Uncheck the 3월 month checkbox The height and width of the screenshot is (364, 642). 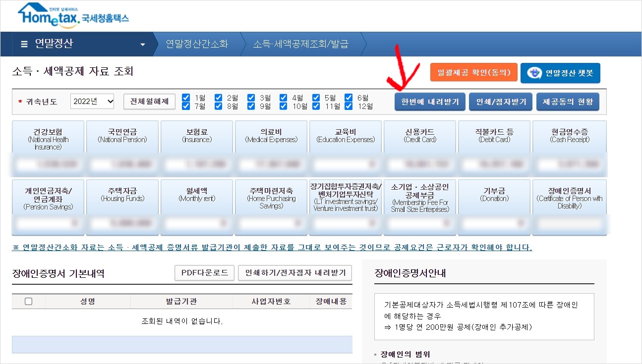pyautogui.click(x=251, y=97)
